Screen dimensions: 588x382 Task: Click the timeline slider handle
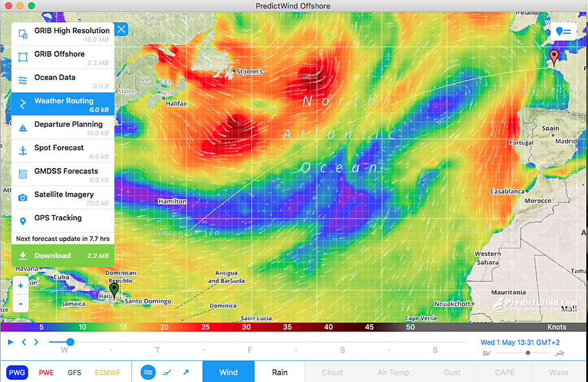pyautogui.click(x=70, y=342)
